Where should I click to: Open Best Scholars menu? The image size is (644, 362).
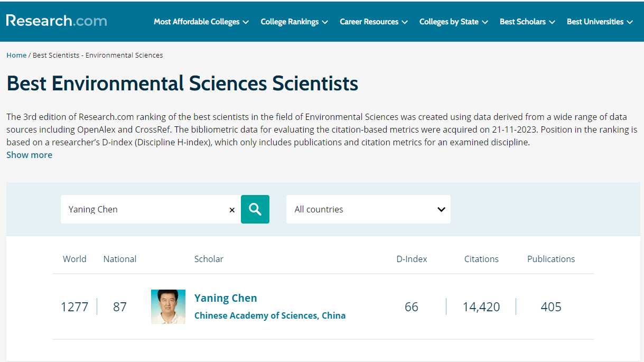click(527, 22)
